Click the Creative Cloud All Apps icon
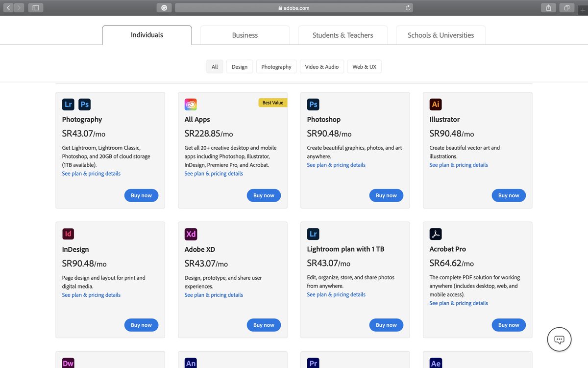Screen dimensions: 588x368 (x=191, y=104)
